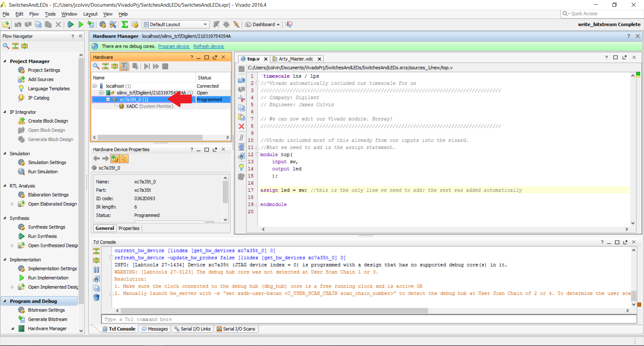644x346 pixels.
Task: Click the search icon in Flow Navigator
Action: (x=6, y=46)
